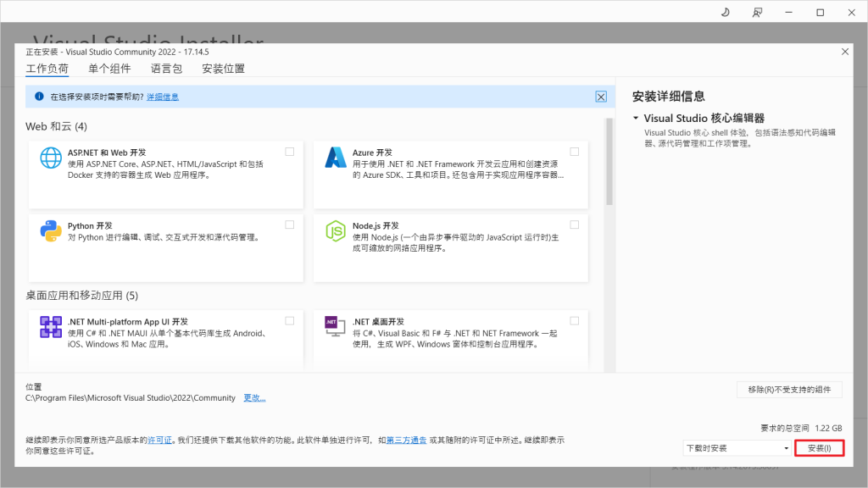Click the Web 和云 (4) section heading
Image resolution: width=868 pixels, height=488 pixels.
click(x=57, y=127)
